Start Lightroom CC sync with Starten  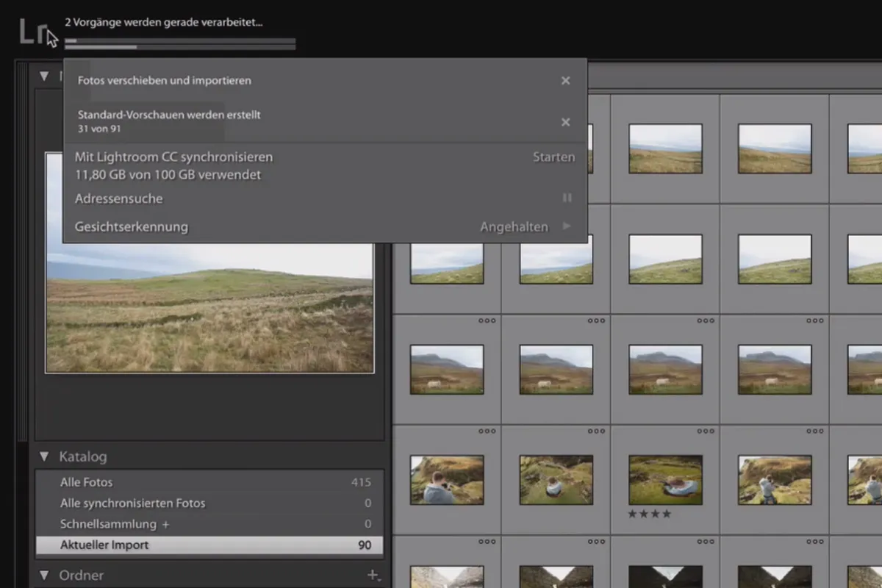(553, 157)
